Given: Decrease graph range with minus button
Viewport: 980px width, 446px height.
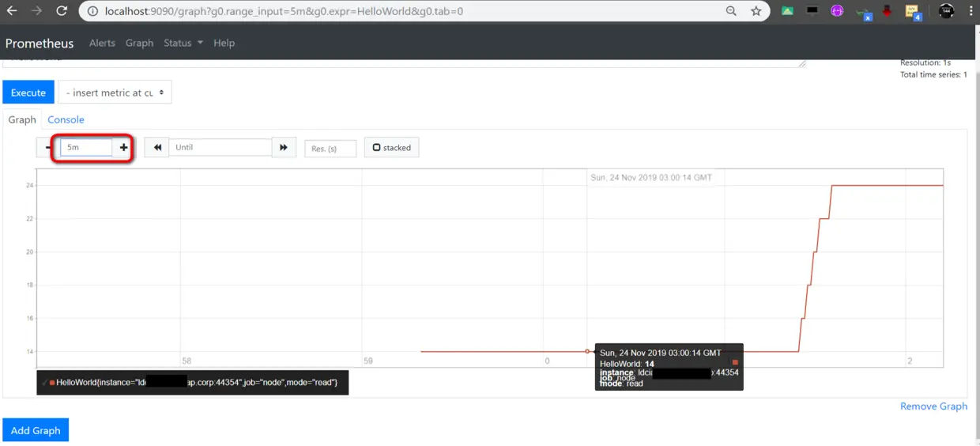Looking at the screenshot, I should (x=49, y=148).
